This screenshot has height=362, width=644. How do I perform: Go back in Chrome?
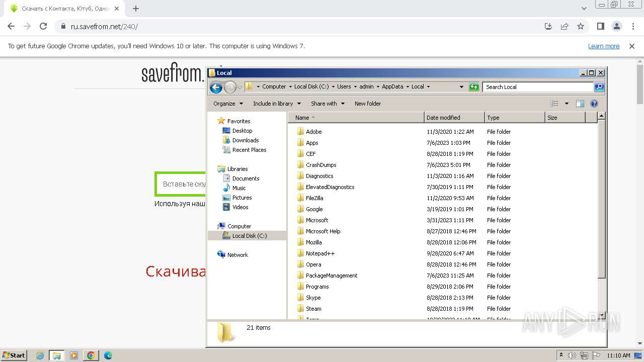pyautogui.click(x=11, y=26)
